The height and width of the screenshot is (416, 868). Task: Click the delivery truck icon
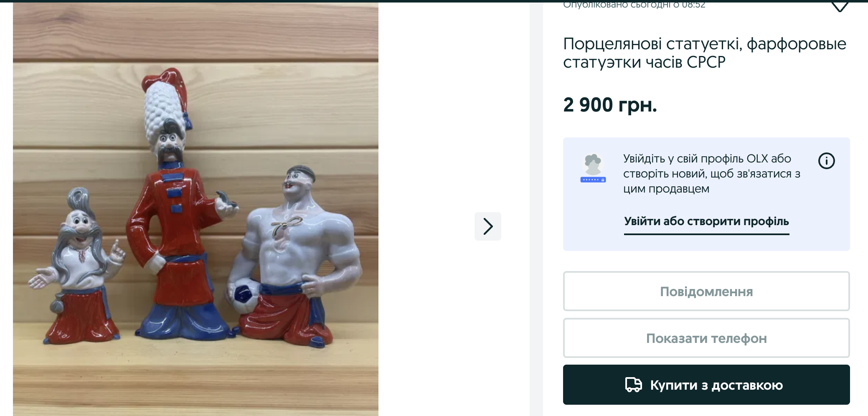click(633, 385)
